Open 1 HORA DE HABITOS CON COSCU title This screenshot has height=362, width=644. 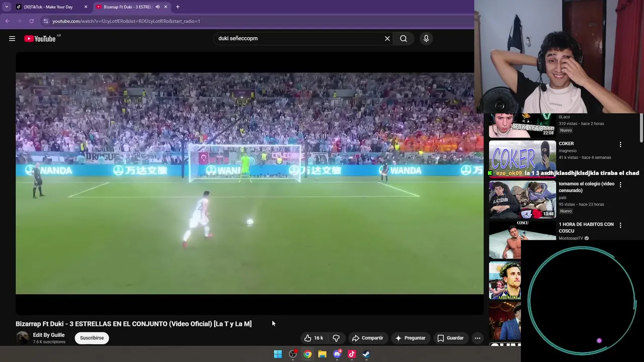586,228
